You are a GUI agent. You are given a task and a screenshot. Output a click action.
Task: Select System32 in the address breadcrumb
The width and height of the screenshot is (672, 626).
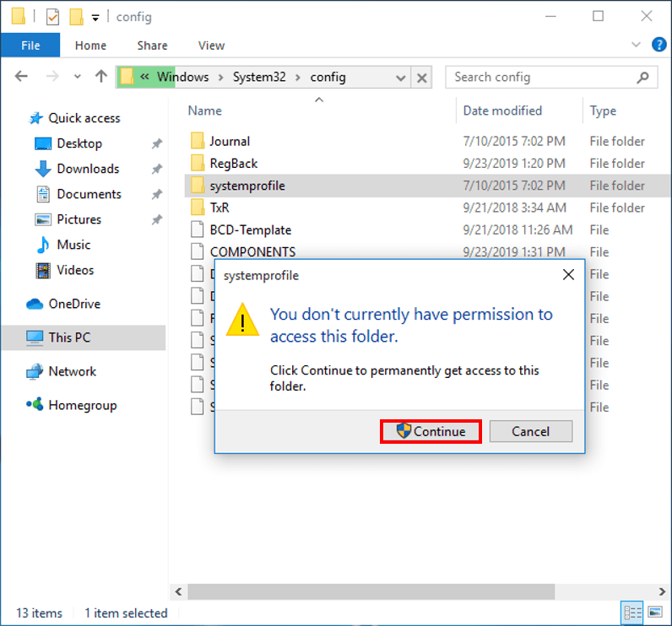point(259,77)
